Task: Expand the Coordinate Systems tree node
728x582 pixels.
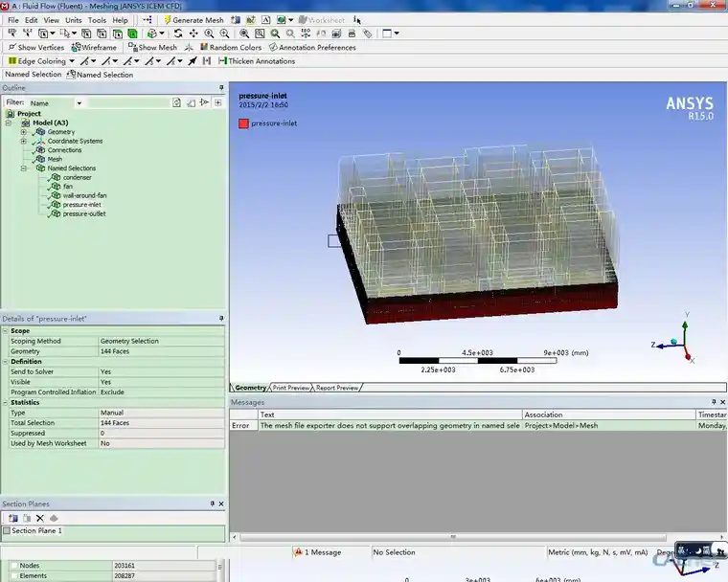Action: [x=23, y=141]
